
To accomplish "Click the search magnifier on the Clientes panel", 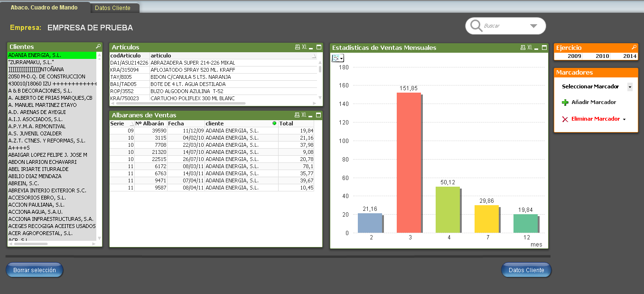I will coord(98,47).
